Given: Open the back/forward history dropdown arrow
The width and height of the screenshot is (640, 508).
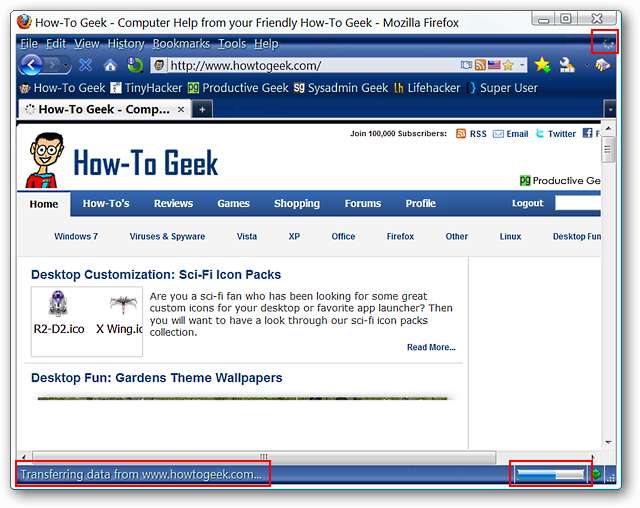Looking at the screenshot, I should (x=65, y=66).
